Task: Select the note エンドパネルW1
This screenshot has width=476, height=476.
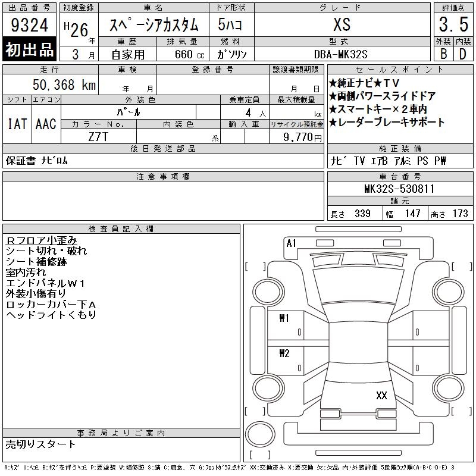Action: (x=45, y=283)
